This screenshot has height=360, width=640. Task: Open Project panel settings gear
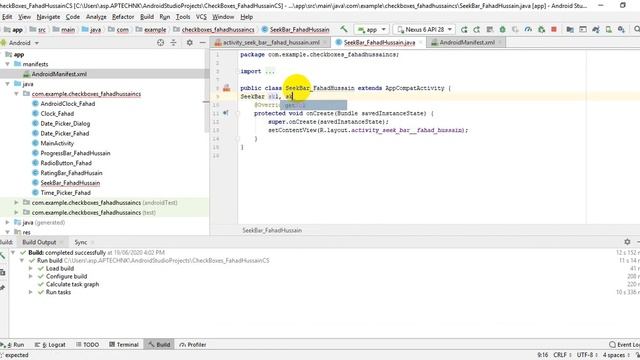(x=189, y=42)
